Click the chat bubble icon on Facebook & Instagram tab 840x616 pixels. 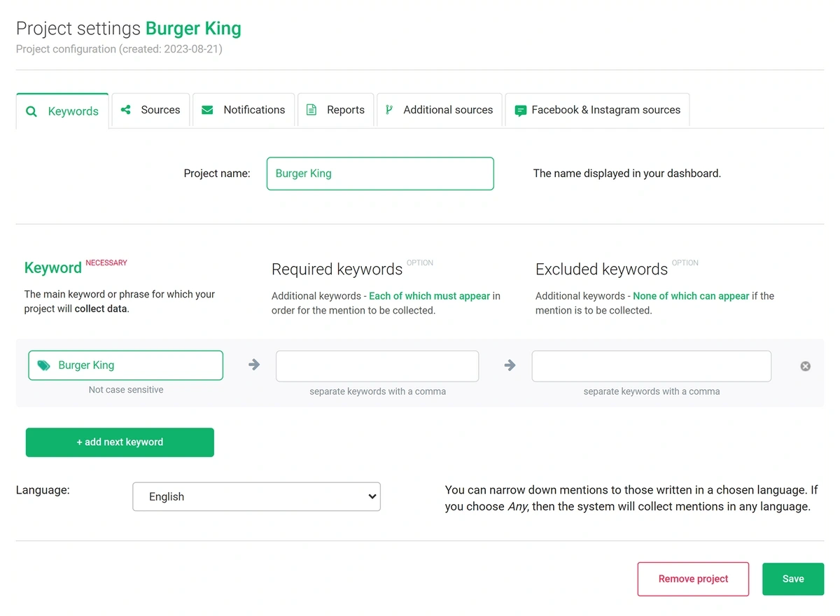click(x=520, y=111)
